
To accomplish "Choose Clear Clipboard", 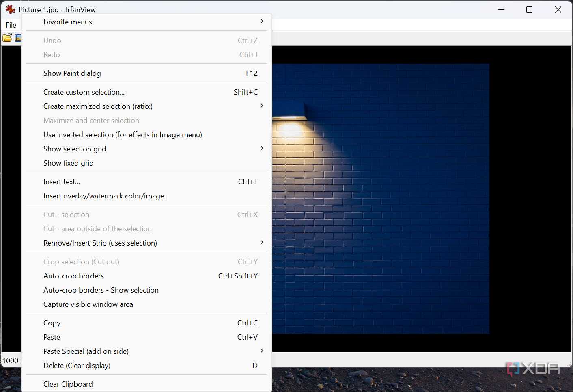I will point(146,384).
